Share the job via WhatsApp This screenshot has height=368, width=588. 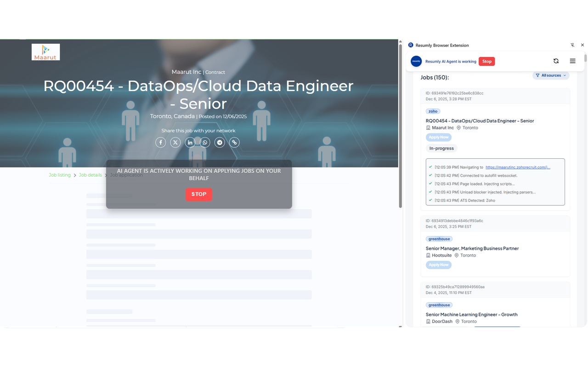click(x=205, y=143)
